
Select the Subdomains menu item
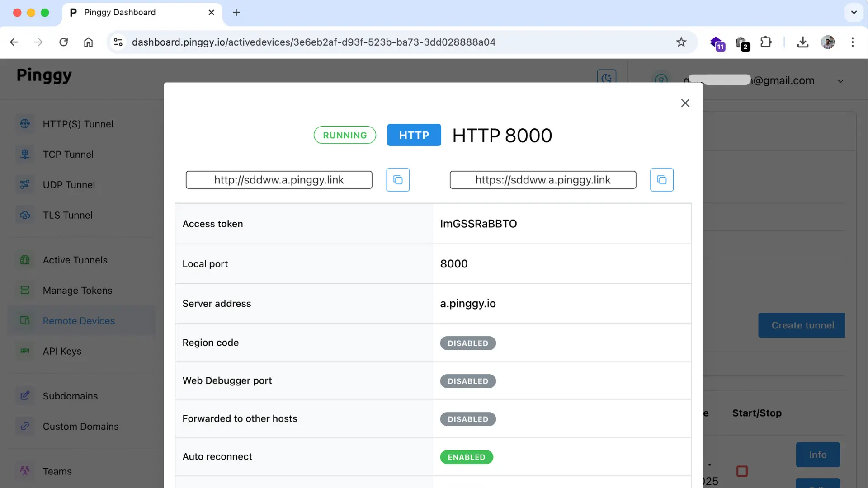coord(71,396)
